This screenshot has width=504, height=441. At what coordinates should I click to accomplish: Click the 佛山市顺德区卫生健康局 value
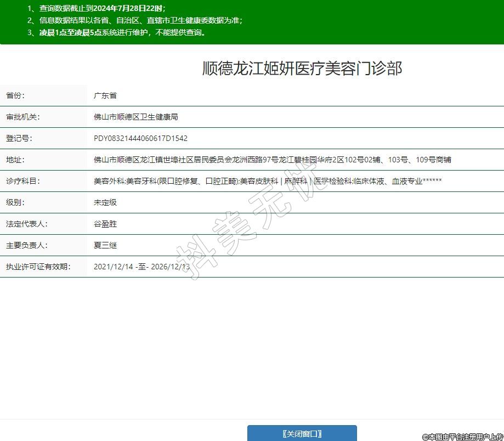pyautogui.click(x=136, y=117)
